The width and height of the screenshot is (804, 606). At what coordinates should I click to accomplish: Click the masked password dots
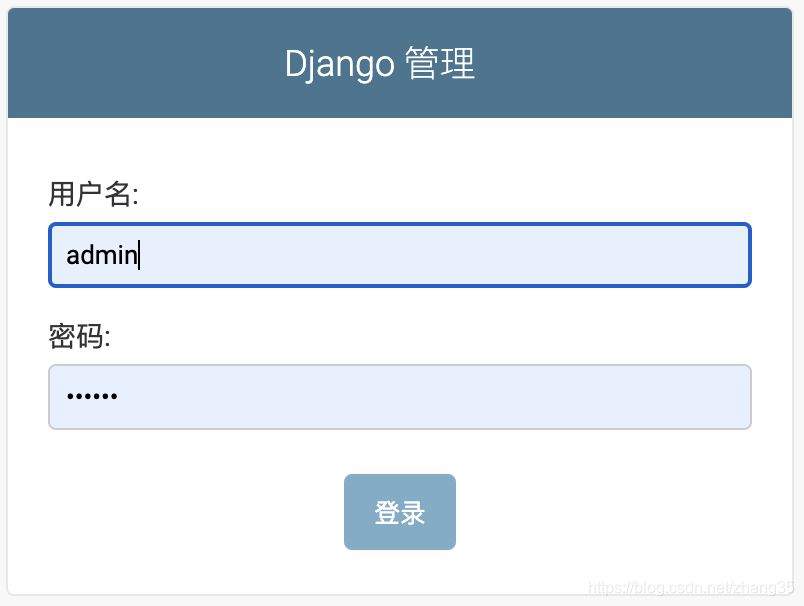coord(92,397)
